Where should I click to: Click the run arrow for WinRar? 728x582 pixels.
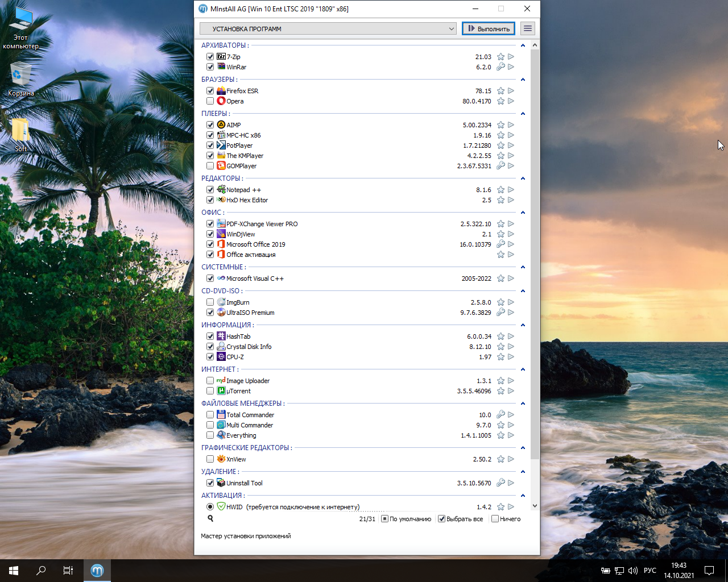[511, 67]
